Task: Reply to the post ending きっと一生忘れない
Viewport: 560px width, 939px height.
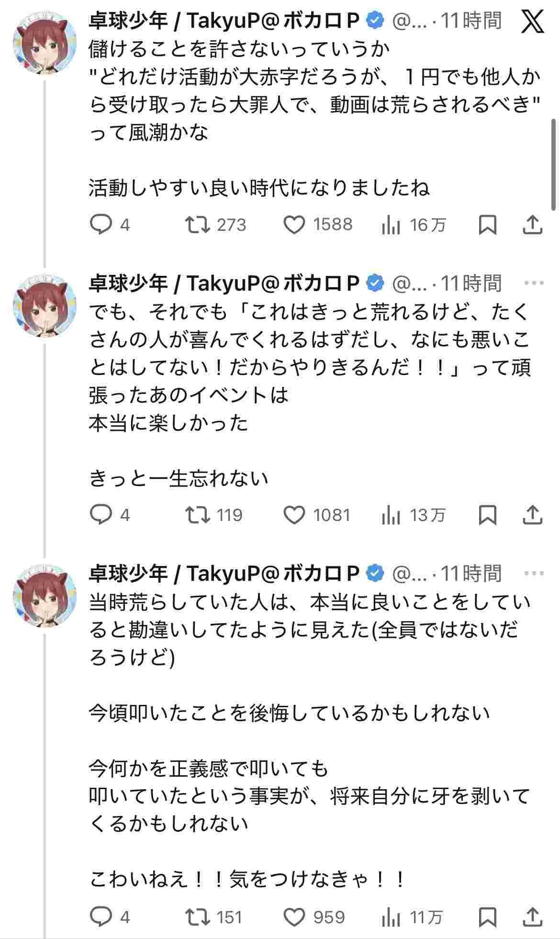Action: point(101,515)
